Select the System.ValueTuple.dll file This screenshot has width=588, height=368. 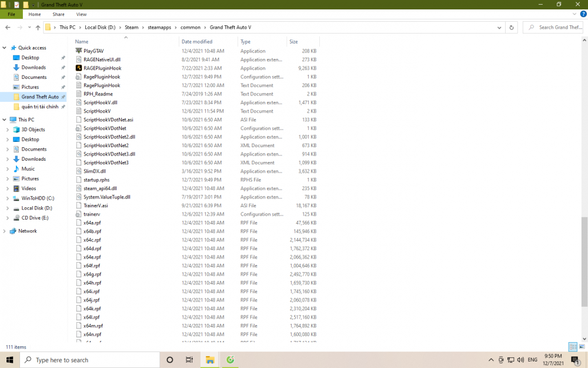pos(107,197)
